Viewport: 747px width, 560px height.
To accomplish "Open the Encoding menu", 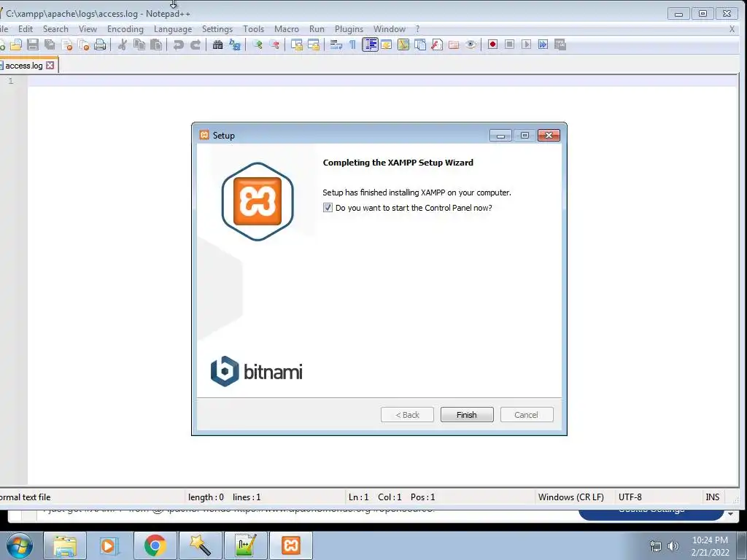I will coord(125,29).
